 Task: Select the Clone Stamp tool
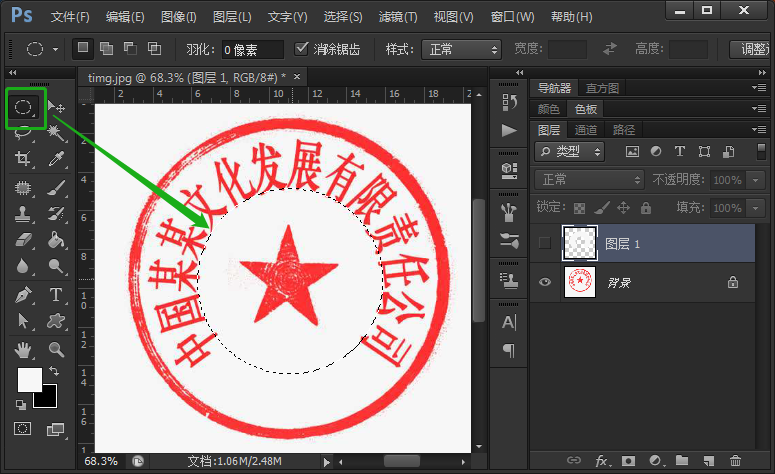(x=23, y=214)
